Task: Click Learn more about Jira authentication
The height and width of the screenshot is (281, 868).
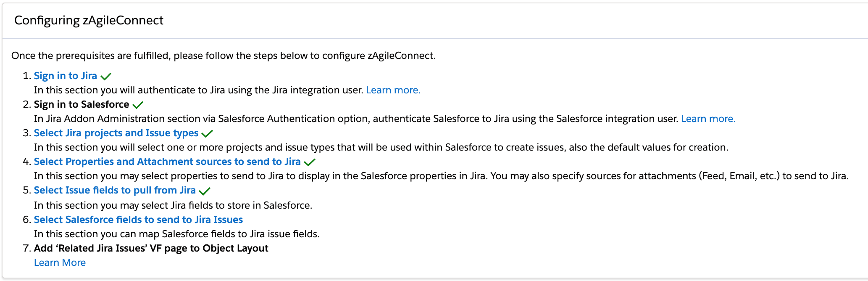Action: 393,90
